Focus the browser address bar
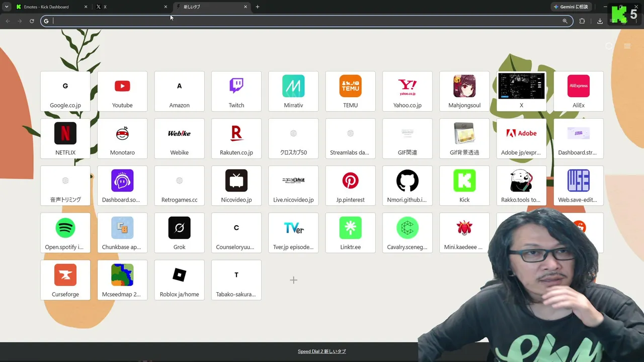This screenshot has width=644, height=362. click(x=307, y=21)
